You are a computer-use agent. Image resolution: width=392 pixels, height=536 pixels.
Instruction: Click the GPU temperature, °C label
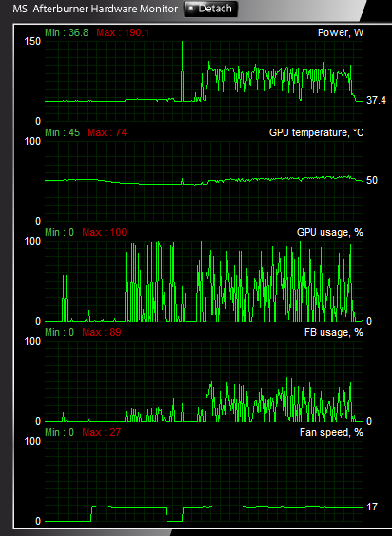[316, 132]
